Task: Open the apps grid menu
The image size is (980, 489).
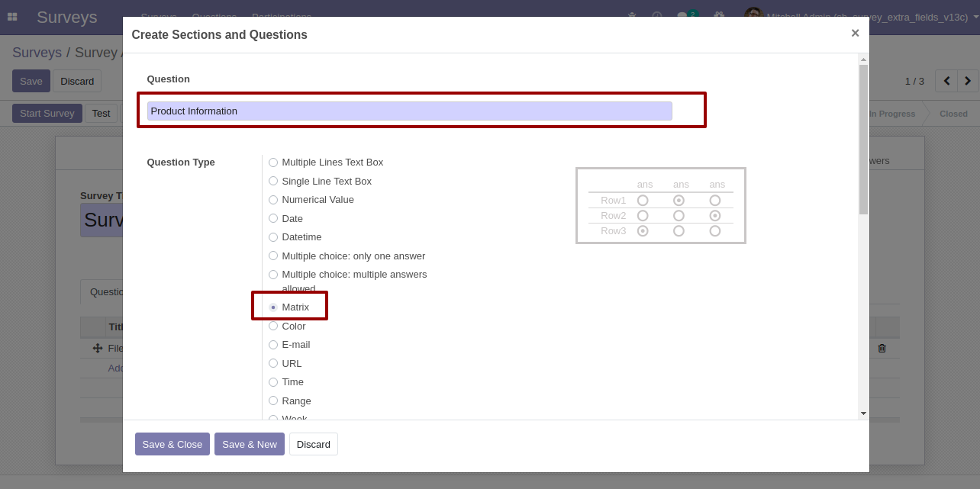Action: (12, 17)
